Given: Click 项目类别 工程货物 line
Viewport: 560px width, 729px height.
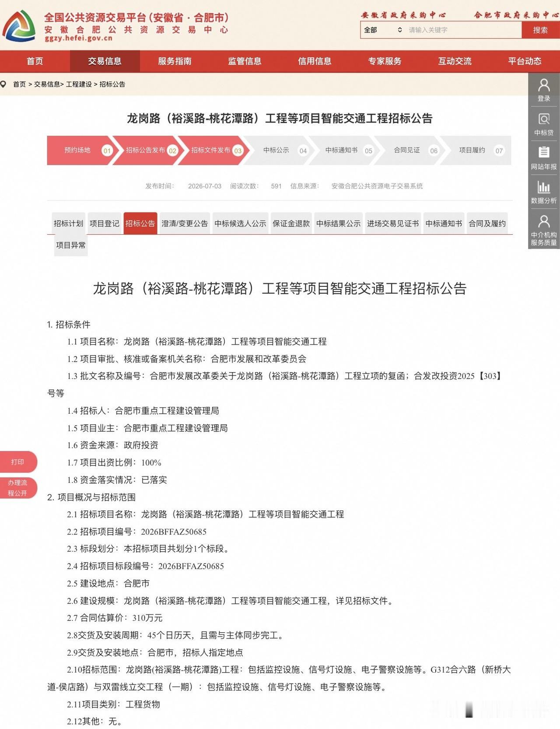Looking at the screenshot, I should point(113,704).
